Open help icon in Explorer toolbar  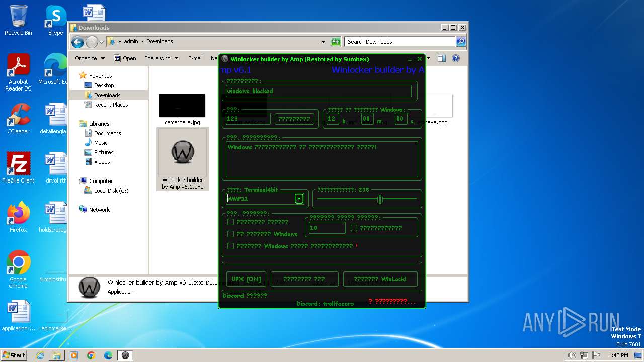coord(456,58)
